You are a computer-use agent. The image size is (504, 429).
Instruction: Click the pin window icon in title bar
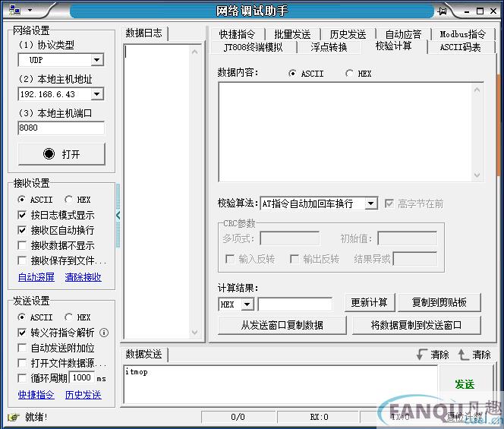443,11
